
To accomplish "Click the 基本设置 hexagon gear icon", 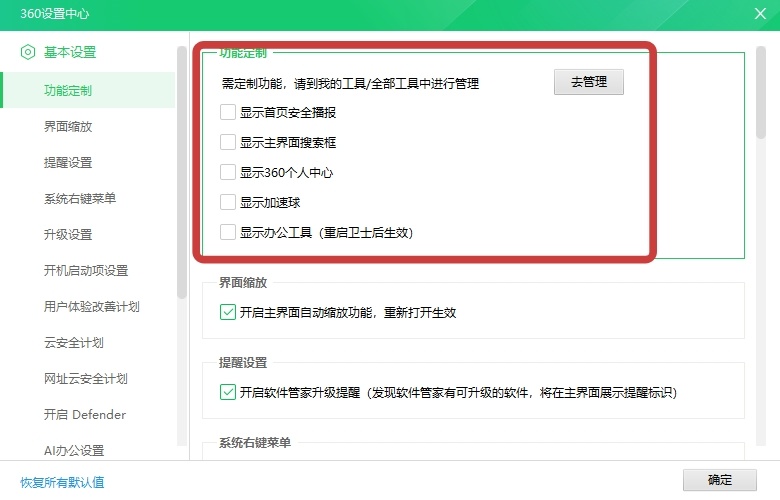I will pos(28,52).
